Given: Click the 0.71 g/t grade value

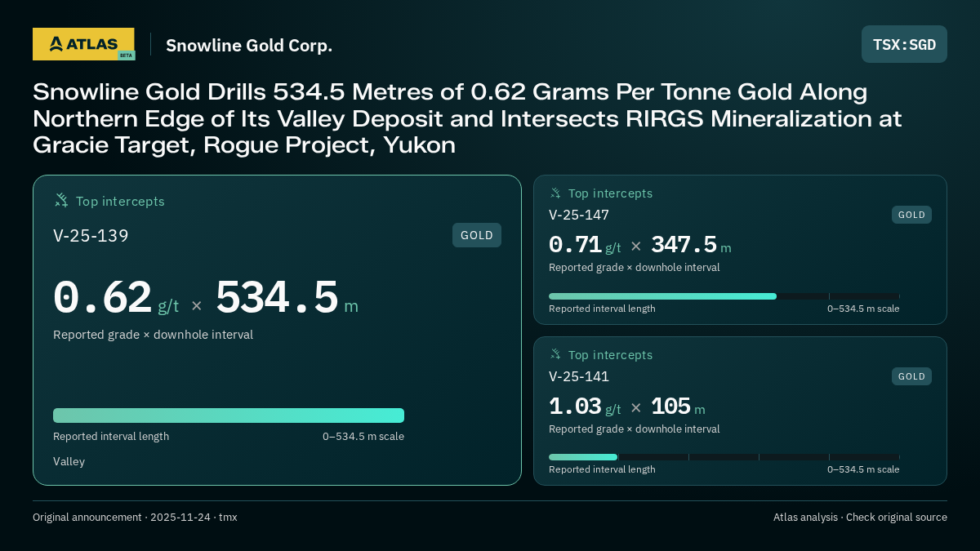Looking at the screenshot, I should click(585, 245).
